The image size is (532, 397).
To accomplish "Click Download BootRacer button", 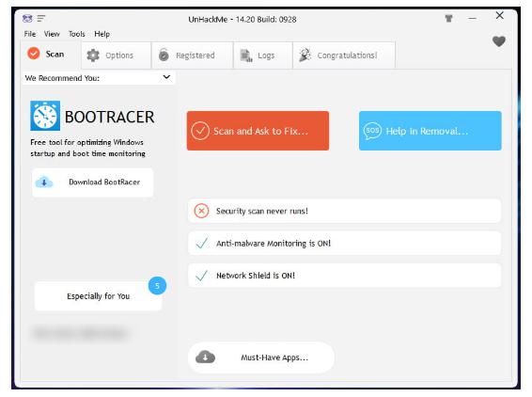I will (x=93, y=183).
